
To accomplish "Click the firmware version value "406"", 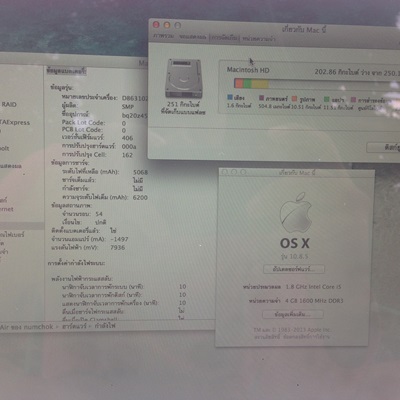I will (127, 138).
